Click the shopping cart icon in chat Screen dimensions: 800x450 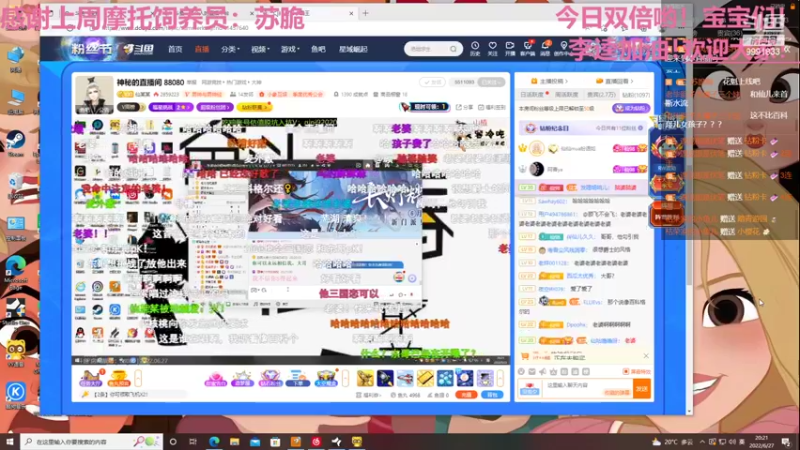pyautogui.click(x=524, y=356)
